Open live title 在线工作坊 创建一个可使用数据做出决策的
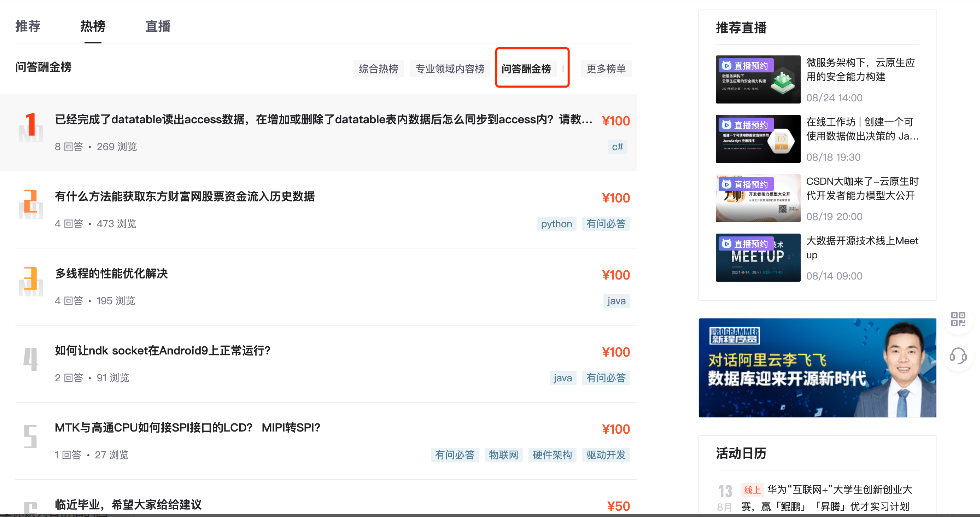The image size is (980, 517). (862, 129)
